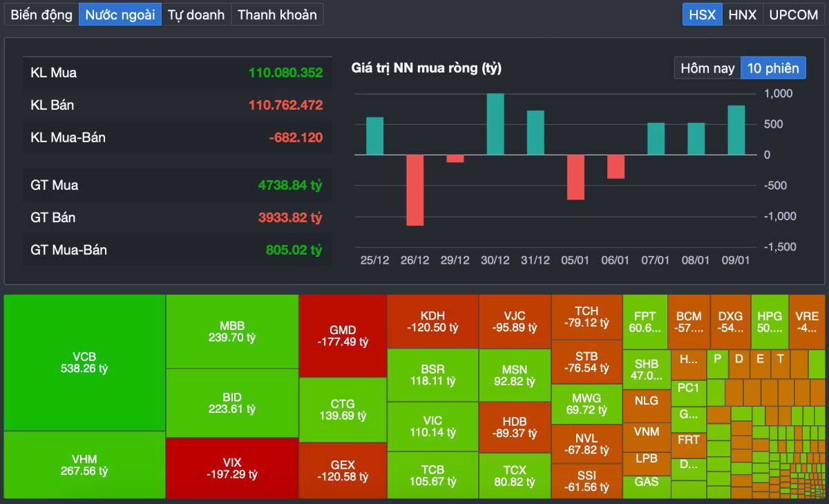Screen dimensions: 829x504
Task: Open the Thanh khoản tab
Action: 277,14
